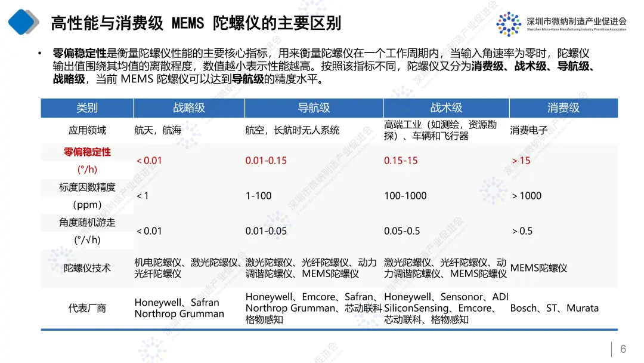Click the 角度随机游走 row label

pyautogui.click(x=87, y=223)
